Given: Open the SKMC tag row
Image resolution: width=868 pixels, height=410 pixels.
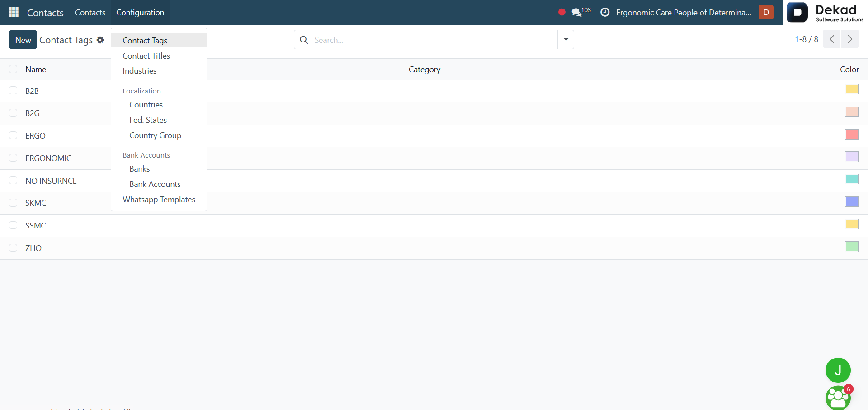Looking at the screenshot, I should tap(434, 203).
